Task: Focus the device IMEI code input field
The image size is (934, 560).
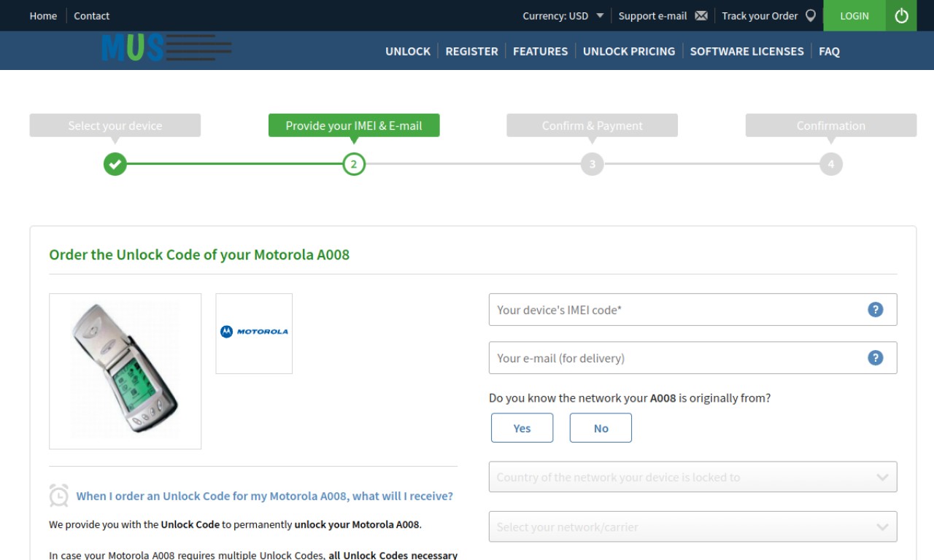Action: [x=692, y=309]
